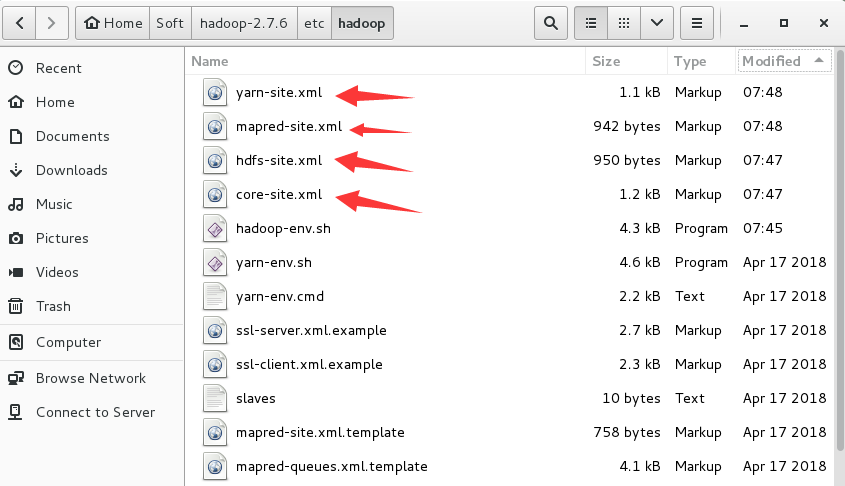Switch to icon grid view
Screen dimensions: 845x486
coord(624,23)
